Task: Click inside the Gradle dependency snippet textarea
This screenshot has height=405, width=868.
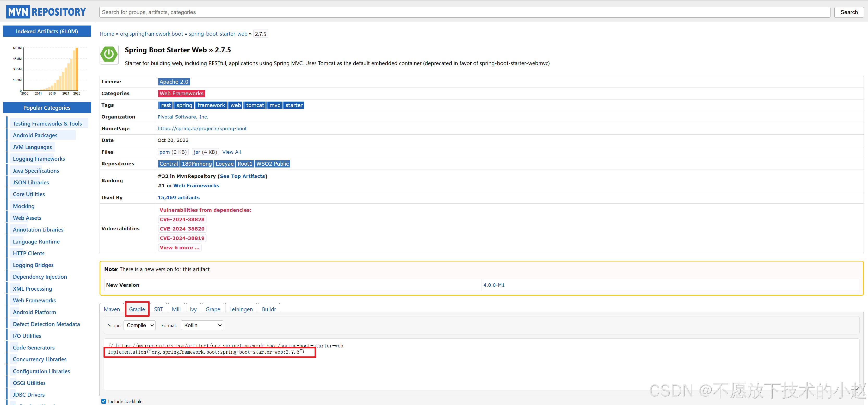Action: (x=481, y=364)
